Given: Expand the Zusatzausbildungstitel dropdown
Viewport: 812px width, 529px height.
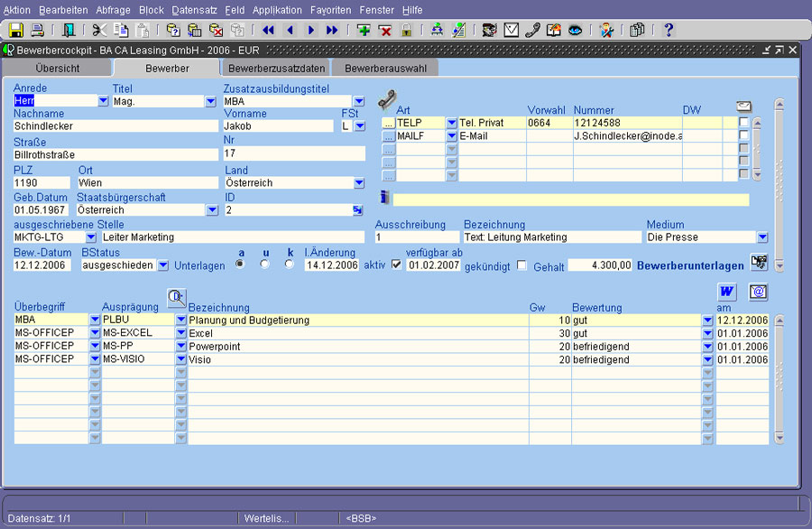Looking at the screenshot, I should 359,101.
